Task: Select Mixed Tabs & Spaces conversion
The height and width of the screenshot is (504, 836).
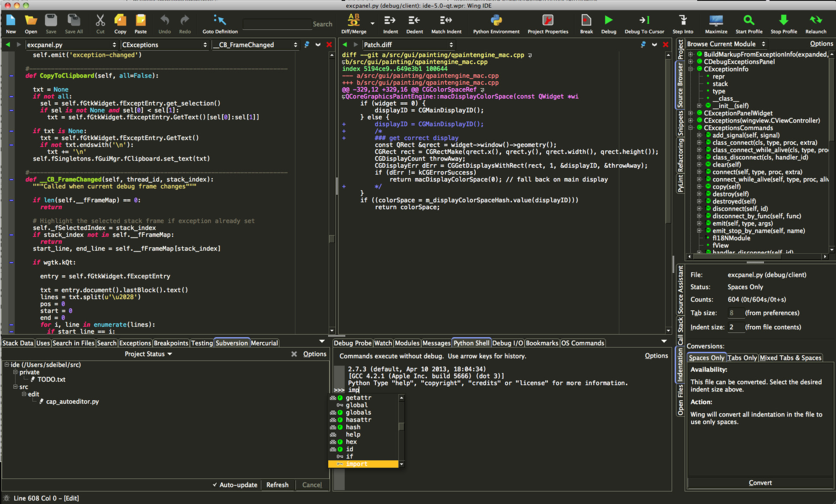Action: [790, 357]
